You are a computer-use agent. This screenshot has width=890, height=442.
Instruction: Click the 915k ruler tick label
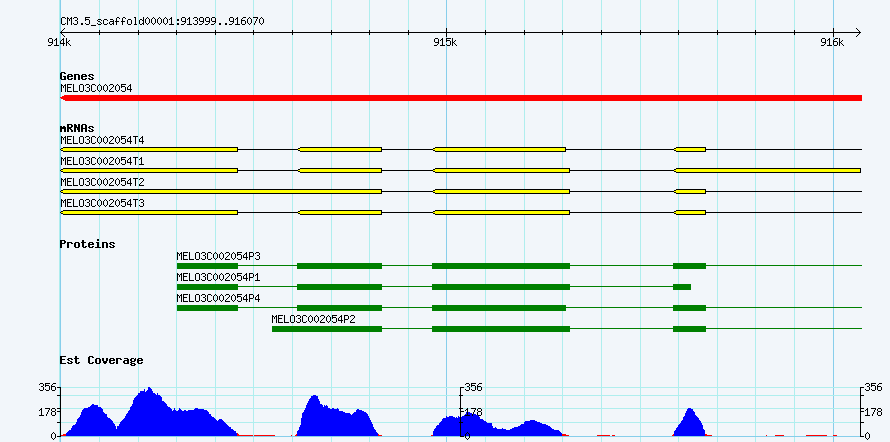pos(445,43)
